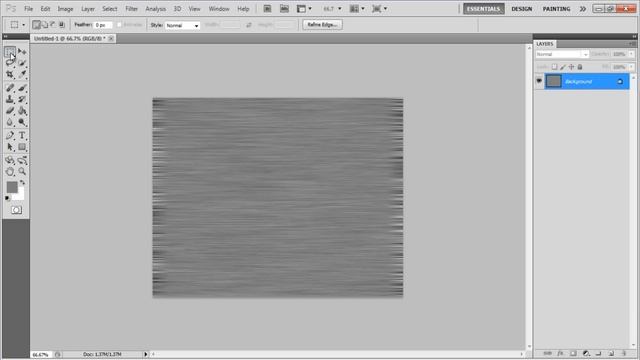Viewport: 640px width, 360px height.
Task: Open the Screen Mode dropdown
Action: coord(380,9)
